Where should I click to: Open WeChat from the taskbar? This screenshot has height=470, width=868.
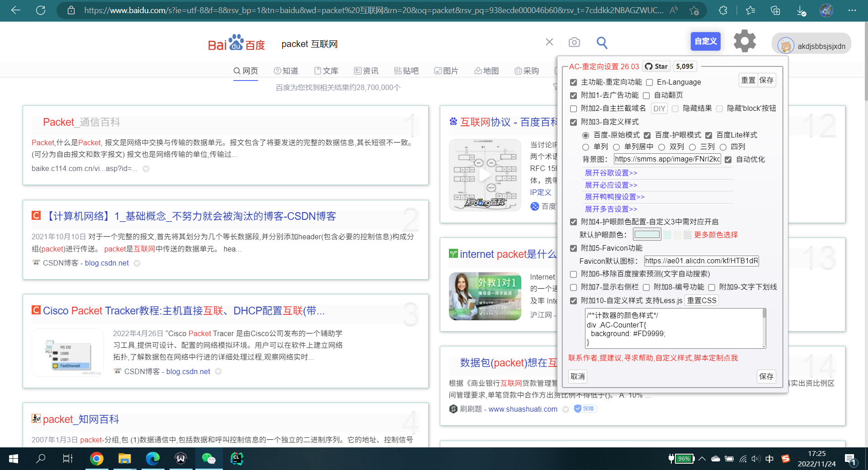pos(208,459)
